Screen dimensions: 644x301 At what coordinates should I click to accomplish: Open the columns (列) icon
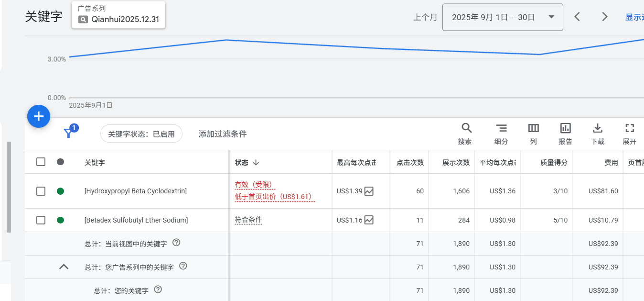click(x=533, y=128)
